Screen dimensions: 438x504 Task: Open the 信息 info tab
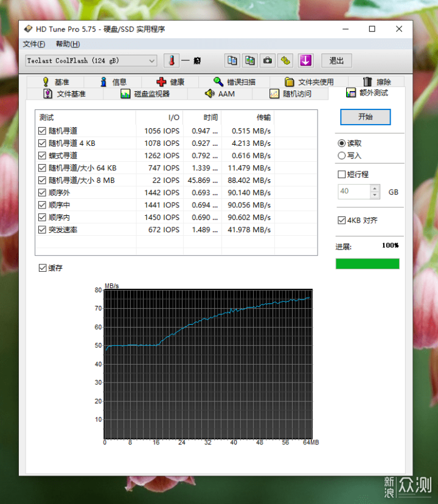click(113, 82)
